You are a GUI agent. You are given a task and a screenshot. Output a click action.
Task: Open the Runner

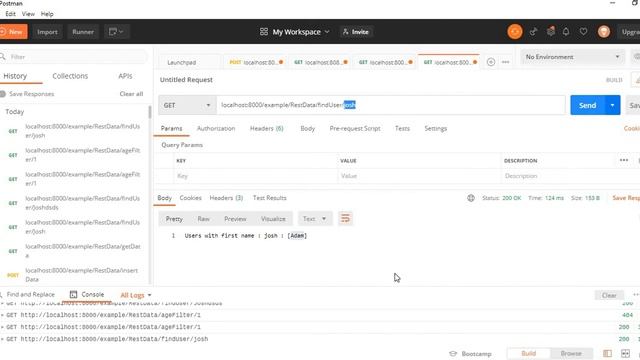(83, 32)
